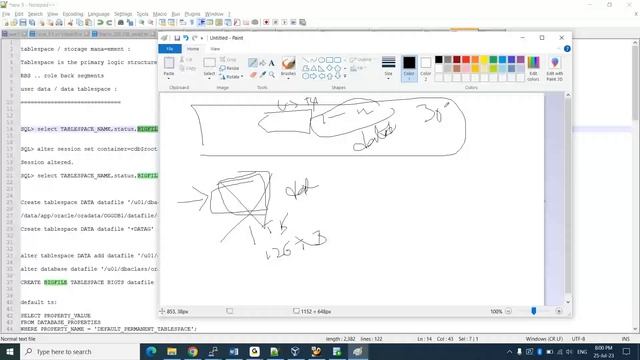Viewport: 640px width, 360px height.
Task: Click the Start Recording macro icon in Notepad++
Action: click(x=266, y=22)
